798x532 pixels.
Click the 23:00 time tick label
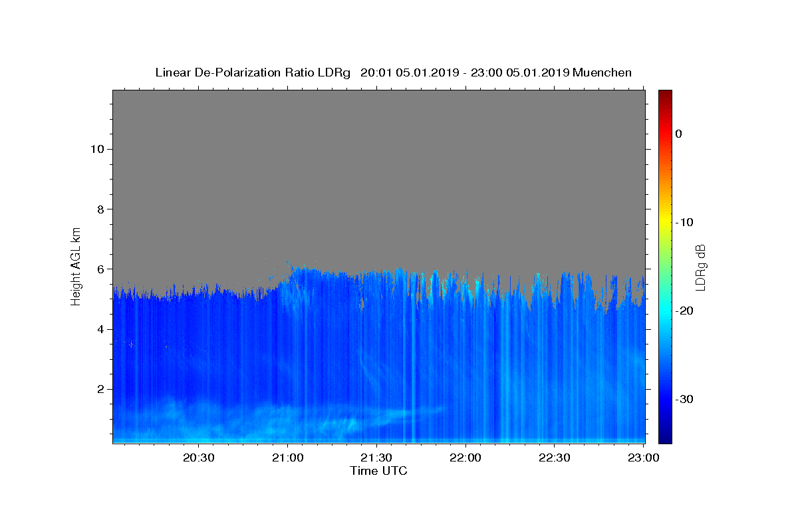click(643, 458)
